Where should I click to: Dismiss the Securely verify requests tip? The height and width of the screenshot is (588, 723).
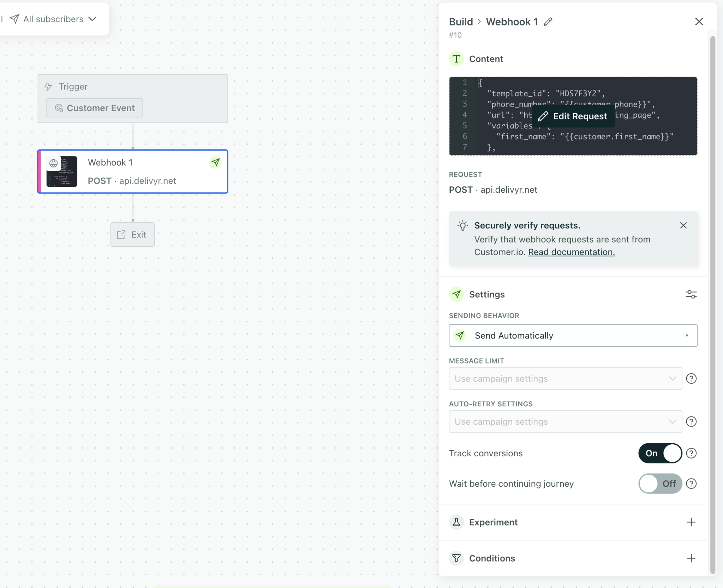pyautogui.click(x=683, y=226)
